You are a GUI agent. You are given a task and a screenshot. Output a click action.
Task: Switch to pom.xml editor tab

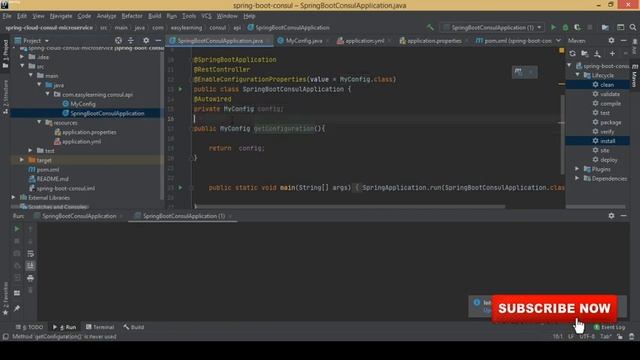514,40
